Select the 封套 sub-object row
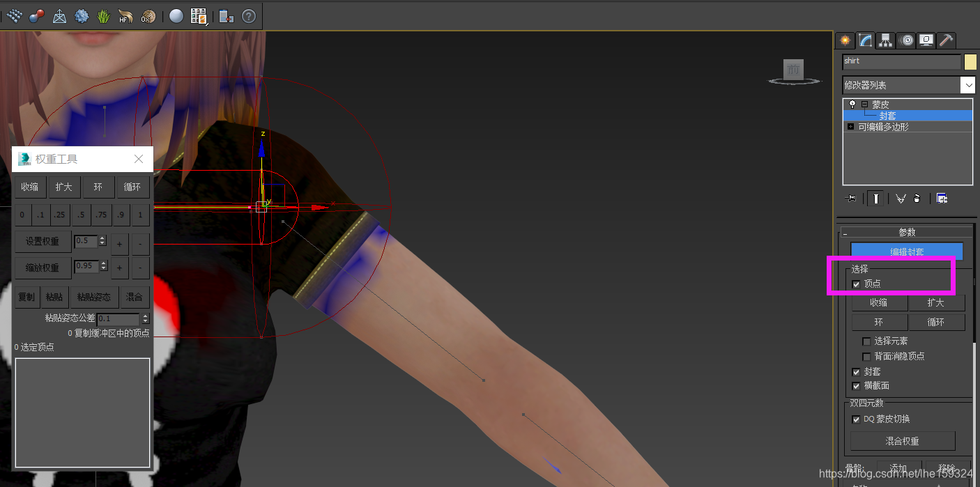 (908, 116)
